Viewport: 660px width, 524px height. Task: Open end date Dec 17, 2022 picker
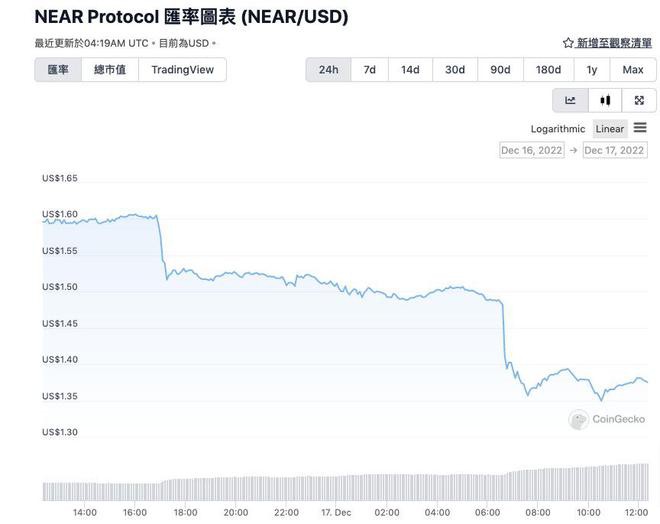point(615,150)
